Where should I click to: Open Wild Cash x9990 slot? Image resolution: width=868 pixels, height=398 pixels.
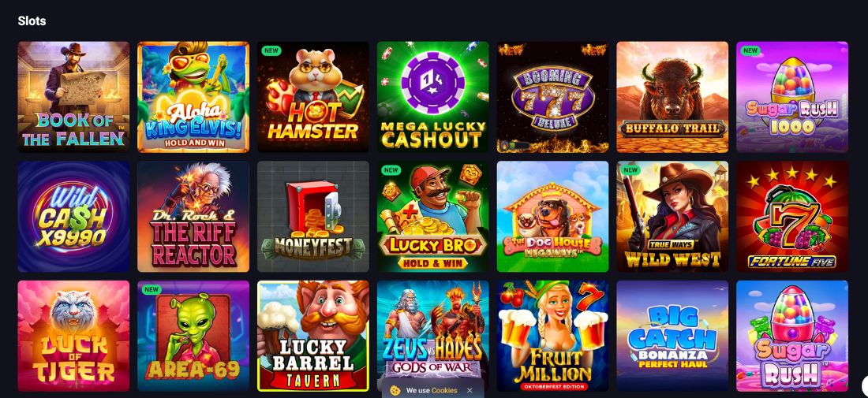click(x=73, y=217)
